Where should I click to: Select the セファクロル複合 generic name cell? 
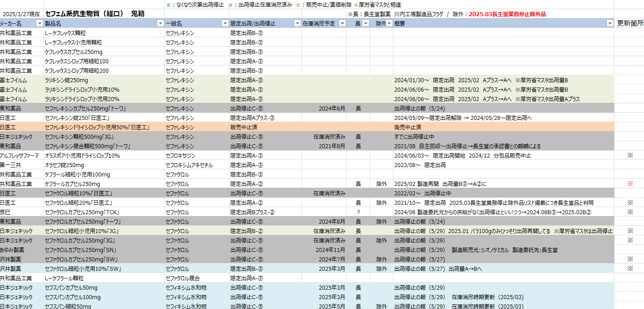click(x=197, y=278)
